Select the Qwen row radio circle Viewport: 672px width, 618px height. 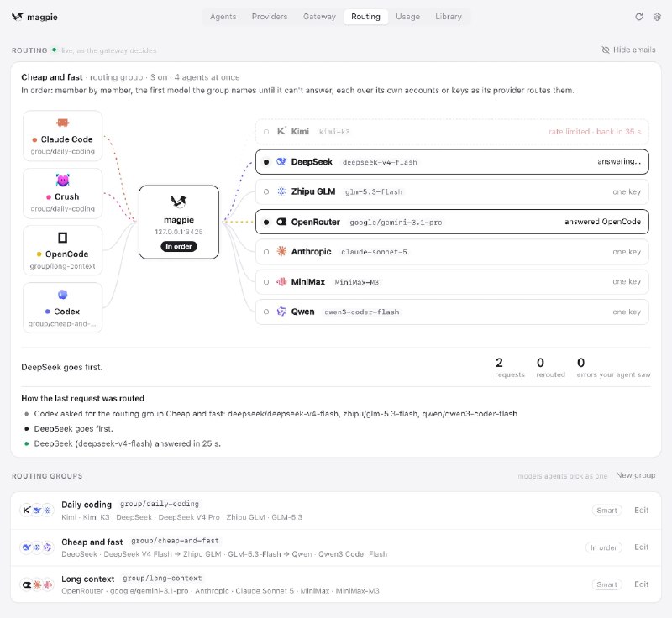coord(266,312)
